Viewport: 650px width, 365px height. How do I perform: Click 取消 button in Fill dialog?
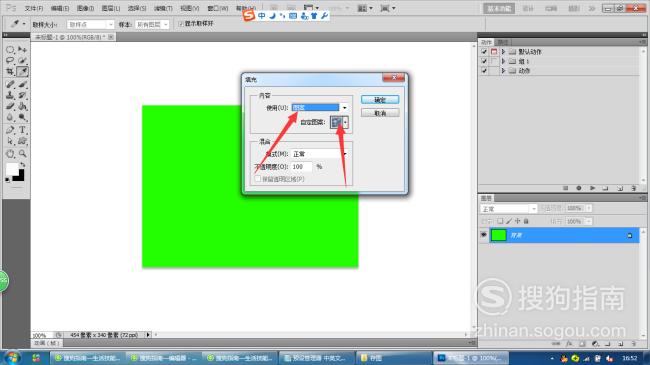pos(380,113)
